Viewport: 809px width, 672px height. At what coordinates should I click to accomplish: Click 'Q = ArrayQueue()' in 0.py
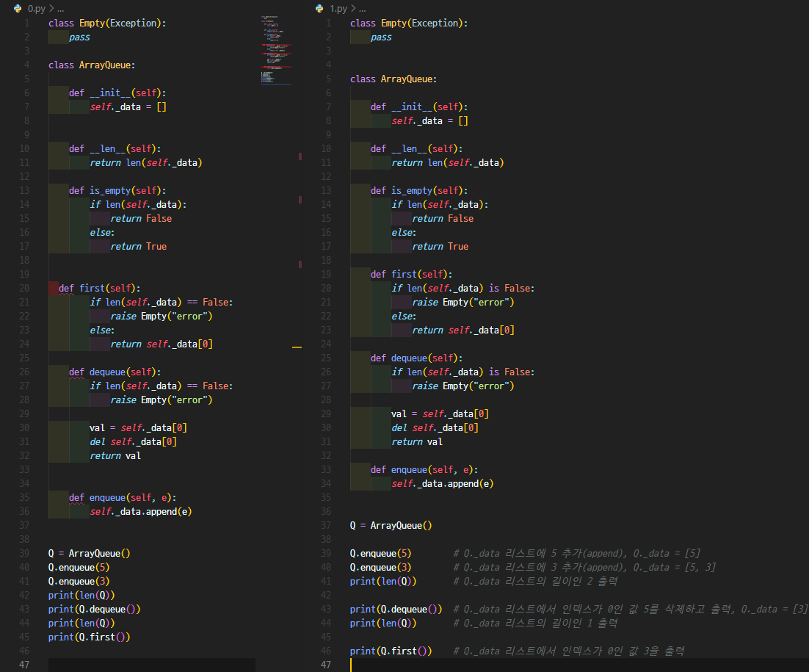coord(90,553)
